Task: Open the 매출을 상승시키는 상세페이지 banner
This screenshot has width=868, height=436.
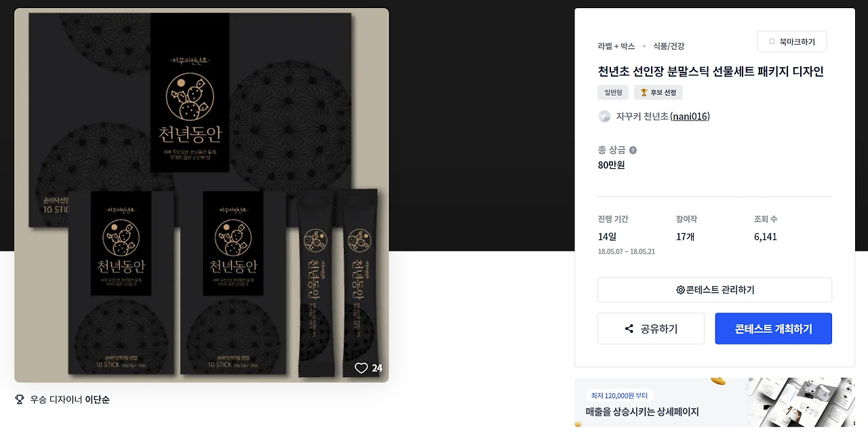Action: click(x=715, y=402)
